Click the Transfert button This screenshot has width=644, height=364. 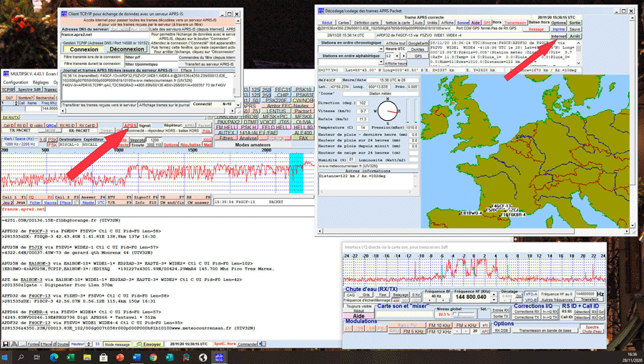[590, 300]
